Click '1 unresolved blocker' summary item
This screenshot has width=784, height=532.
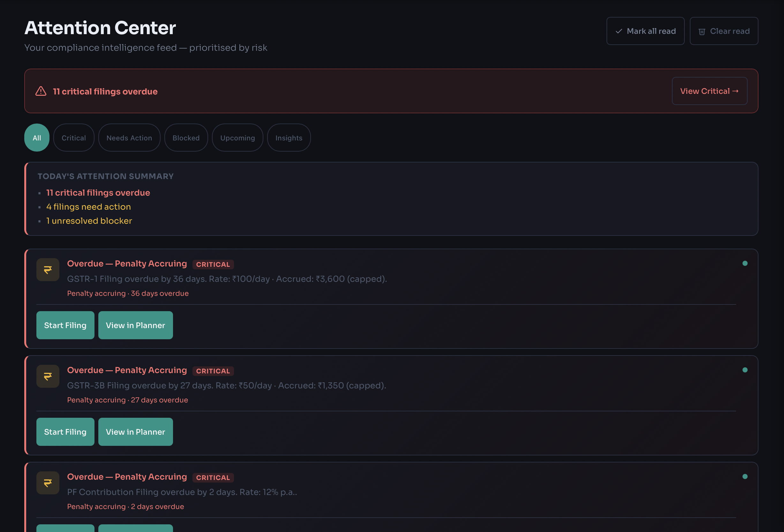89,221
